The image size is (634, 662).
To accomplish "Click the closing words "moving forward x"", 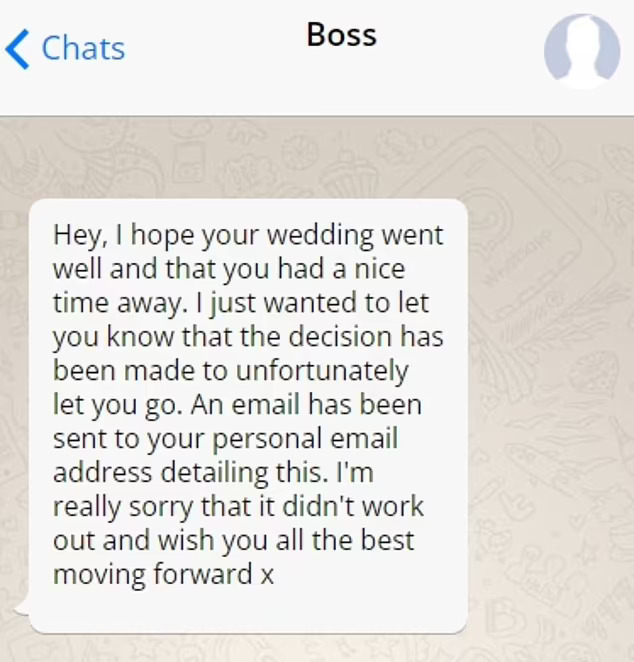I will (164, 575).
